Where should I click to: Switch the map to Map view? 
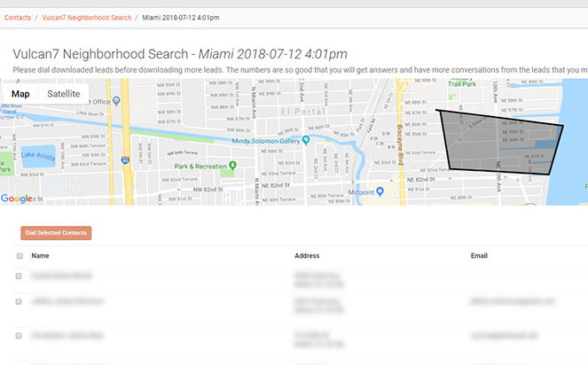coord(20,94)
